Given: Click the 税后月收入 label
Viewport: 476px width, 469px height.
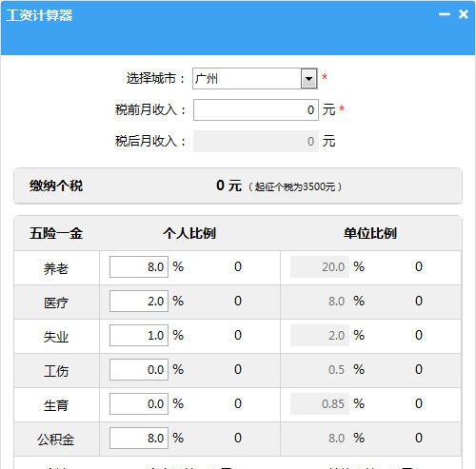Looking at the screenshot, I should click(150, 141).
